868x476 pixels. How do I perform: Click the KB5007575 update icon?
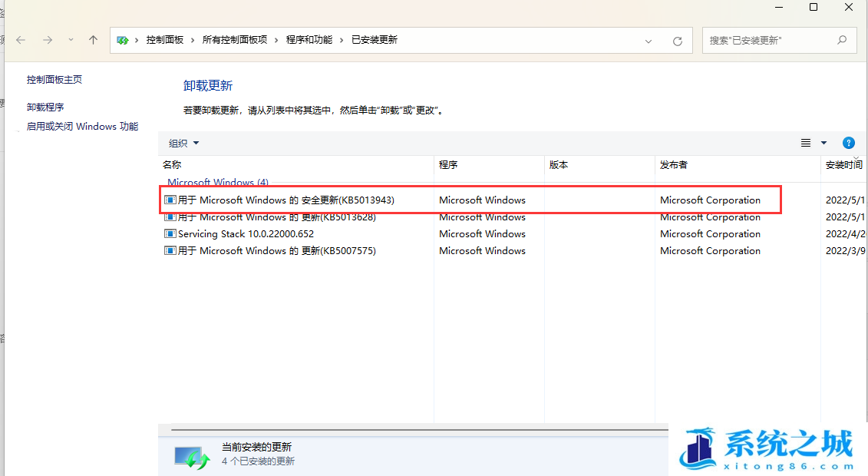(170, 251)
